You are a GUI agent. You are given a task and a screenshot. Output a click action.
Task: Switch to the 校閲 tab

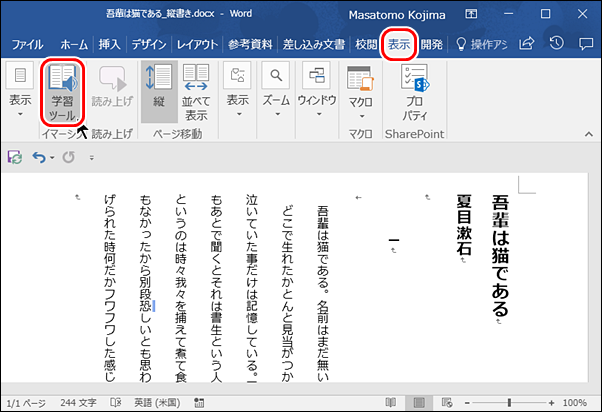point(366,45)
